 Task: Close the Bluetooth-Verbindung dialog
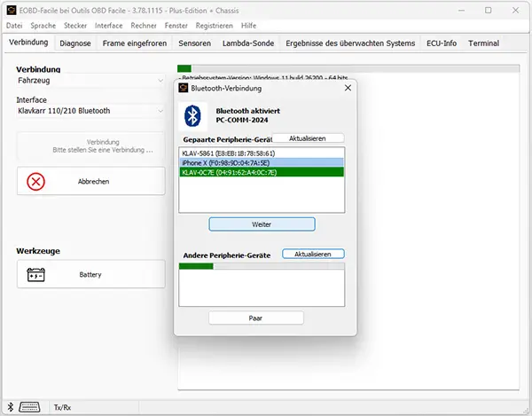coord(348,88)
